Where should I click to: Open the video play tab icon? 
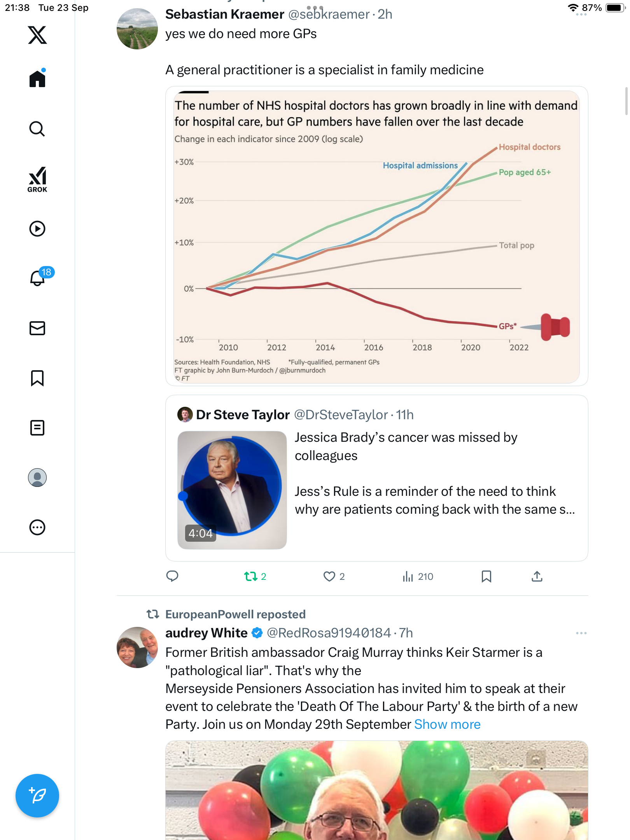click(x=37, y=229)
